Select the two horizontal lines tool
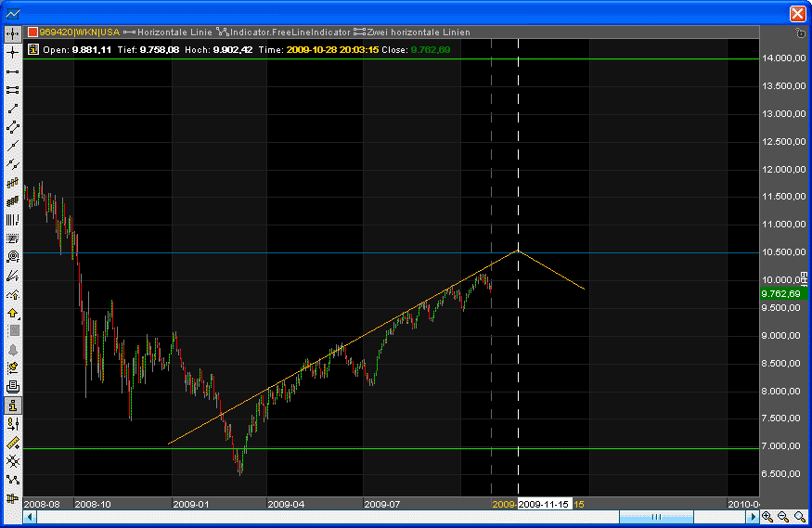The image size is (812, 528). coord(13,90)
